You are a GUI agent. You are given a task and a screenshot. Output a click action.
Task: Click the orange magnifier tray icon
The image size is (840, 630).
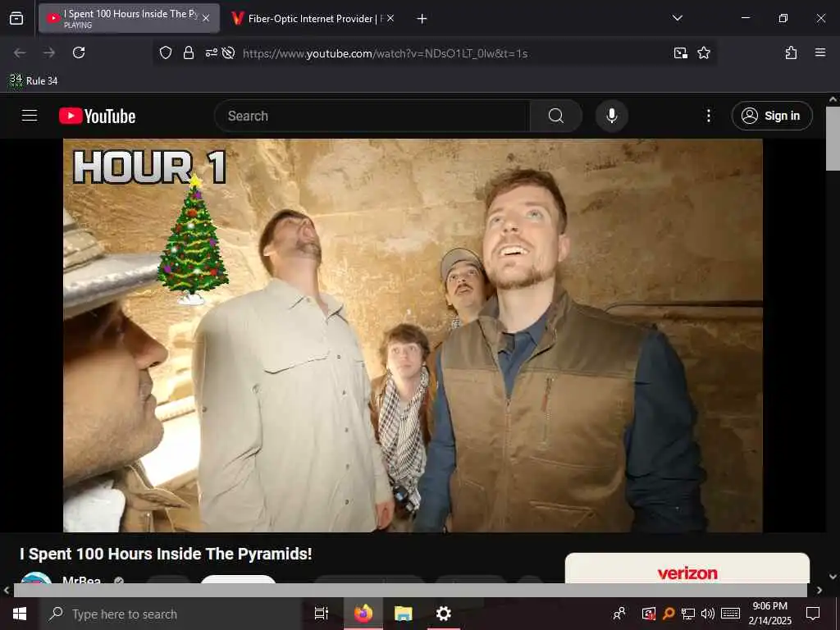pos(669,614)
